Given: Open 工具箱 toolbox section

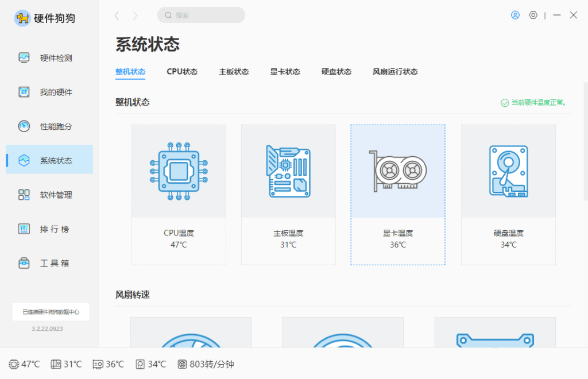Looking at the screenshot, I should (49, 263).
